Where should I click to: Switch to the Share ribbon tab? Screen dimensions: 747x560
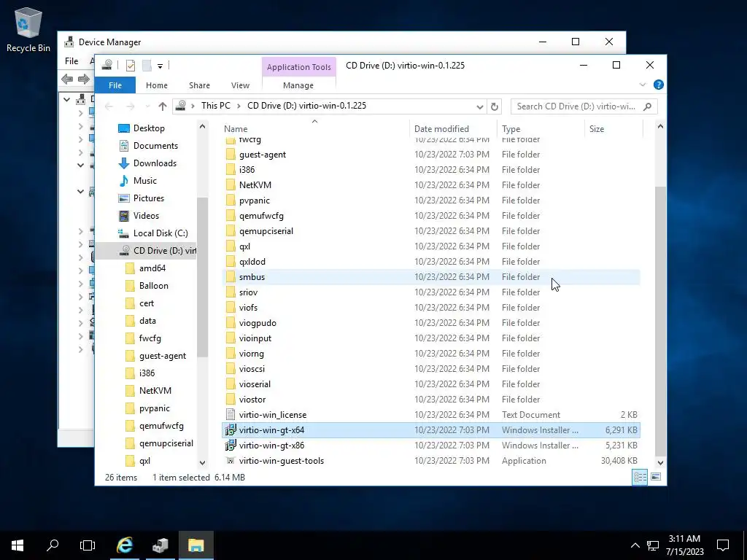(199, 85)
